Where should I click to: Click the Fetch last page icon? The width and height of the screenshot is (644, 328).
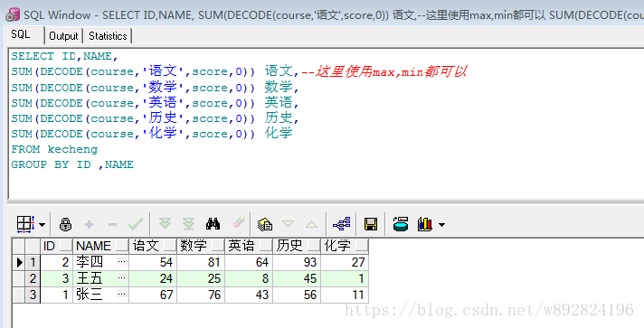click(x=188, y=224)
